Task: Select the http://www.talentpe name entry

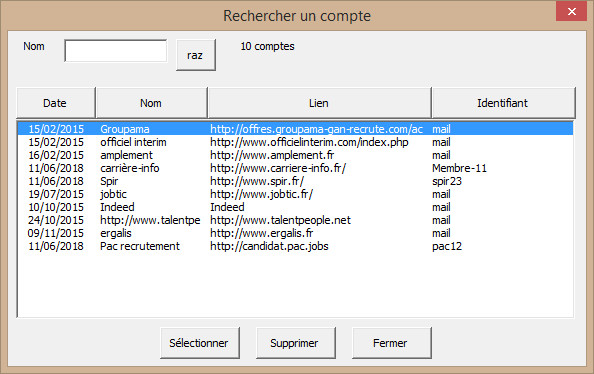Action: point(150,220)
